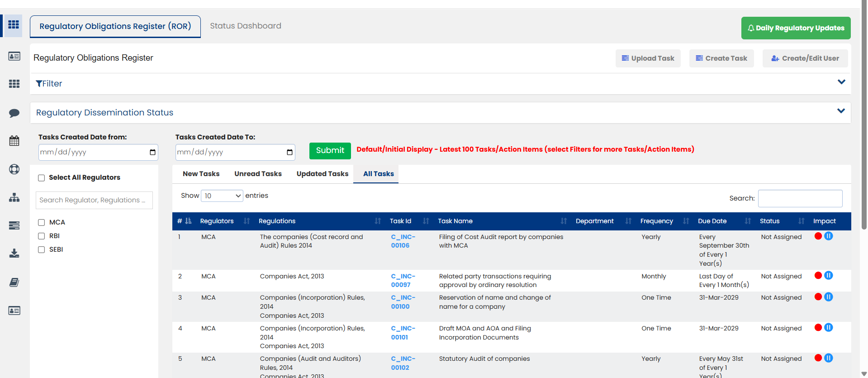Image resolution: width=868 pixels, height=378 pixels.
Task: Open calendar picker for Tasks Created Date To
Action: (289, 152)
